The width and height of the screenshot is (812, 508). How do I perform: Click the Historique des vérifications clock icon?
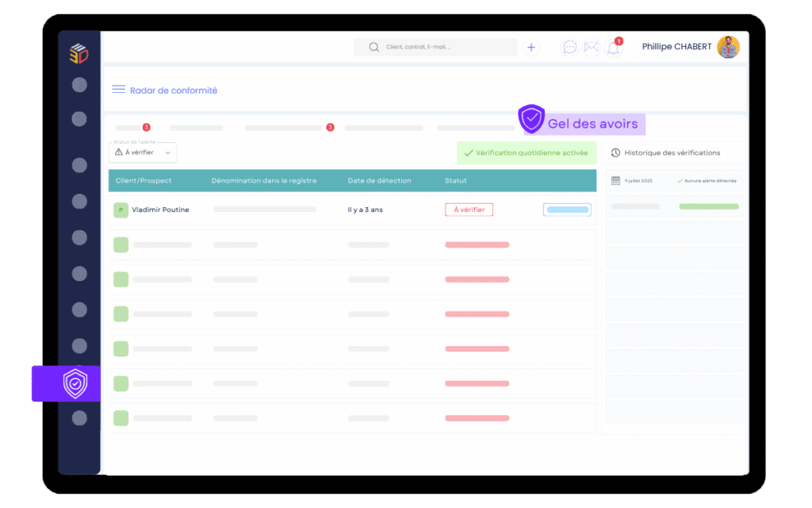point(615,152)
